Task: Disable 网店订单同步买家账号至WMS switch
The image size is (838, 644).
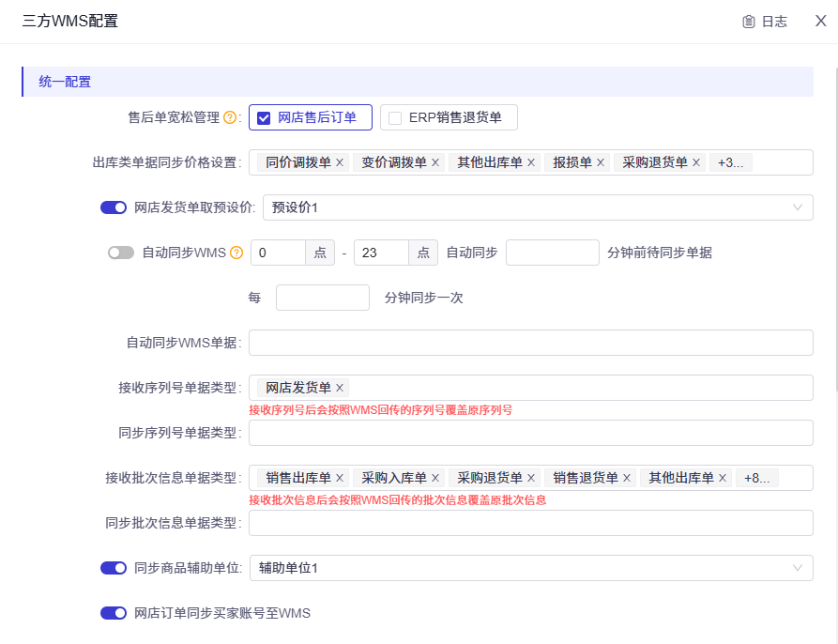Action: point(114,613)
